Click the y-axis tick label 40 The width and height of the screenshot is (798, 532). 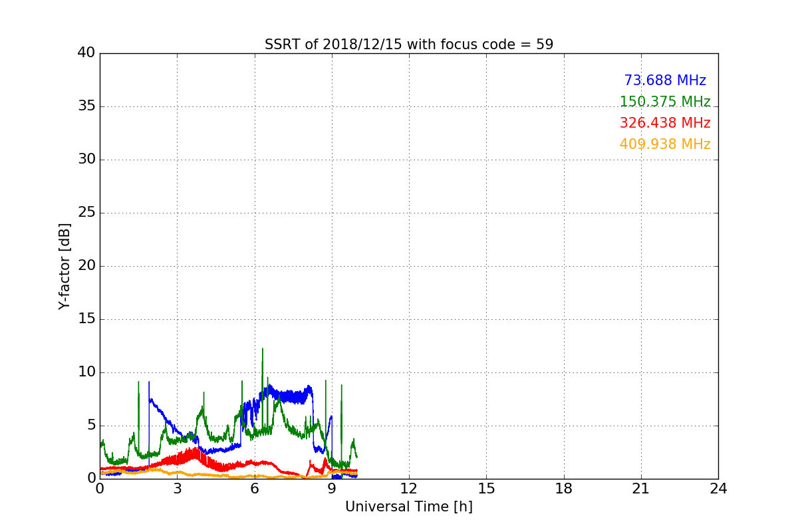tap(86, 53)
